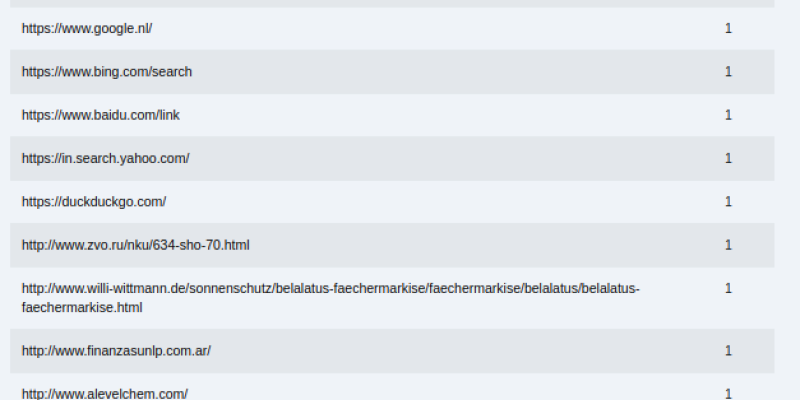The height and width of the screenshot is (400, 800).
Task: Click the count for willi-wittmann.de row
Action: click(728, 289)
